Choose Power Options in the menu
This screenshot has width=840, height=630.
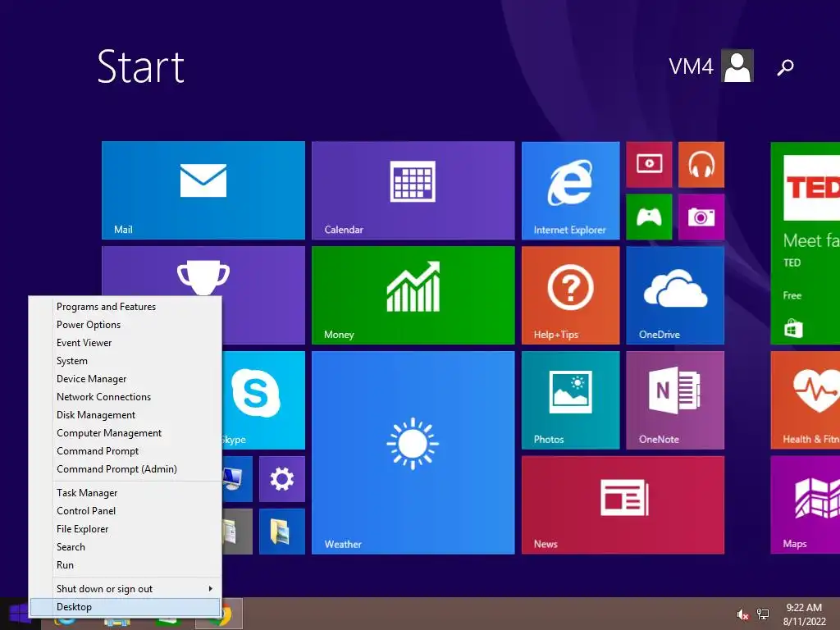tap(126, 325)
